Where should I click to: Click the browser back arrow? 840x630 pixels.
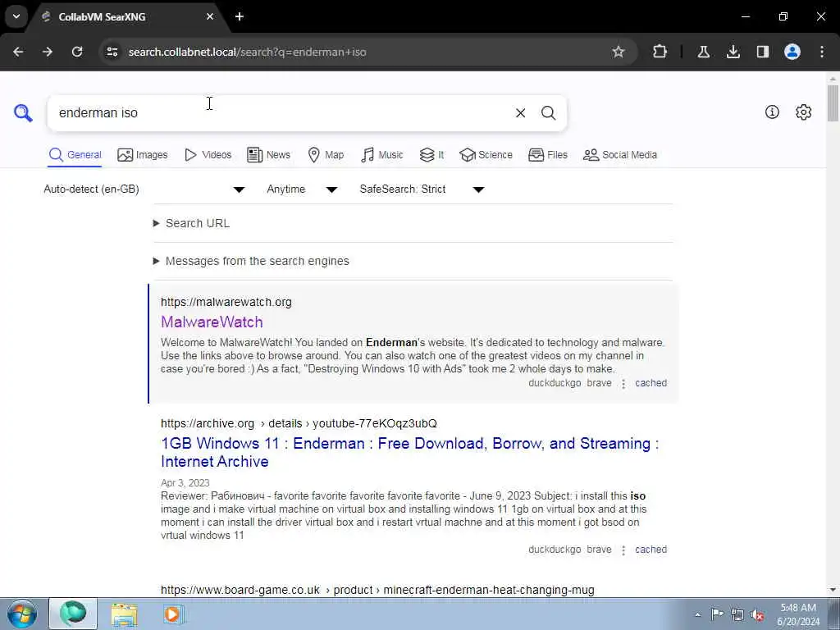click(18, 52)
